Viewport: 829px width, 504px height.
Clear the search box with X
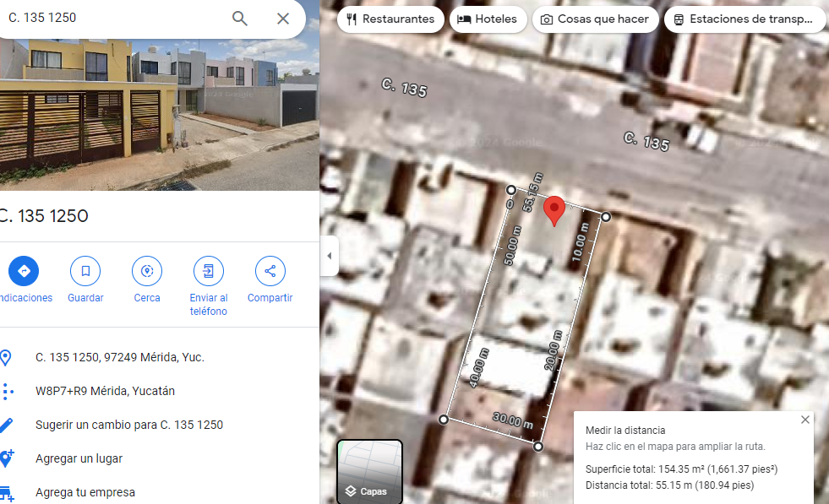point(283,19)
